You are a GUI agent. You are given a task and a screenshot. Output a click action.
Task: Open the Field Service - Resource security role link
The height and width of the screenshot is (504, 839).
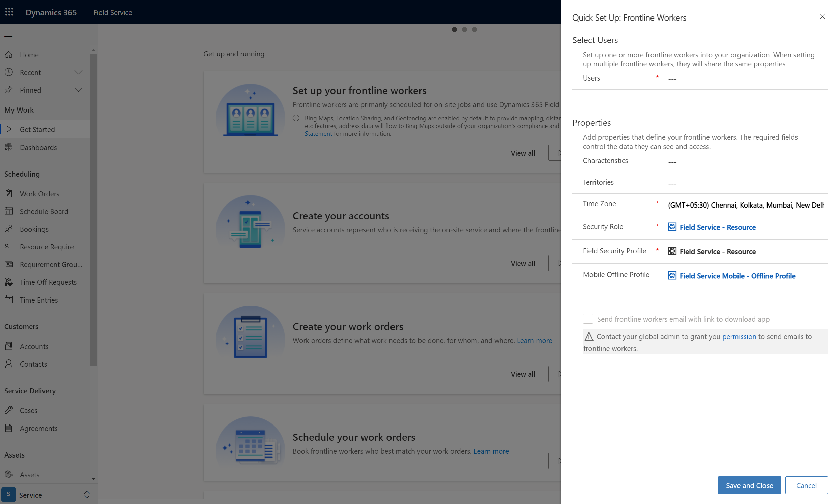coord(717,227)
